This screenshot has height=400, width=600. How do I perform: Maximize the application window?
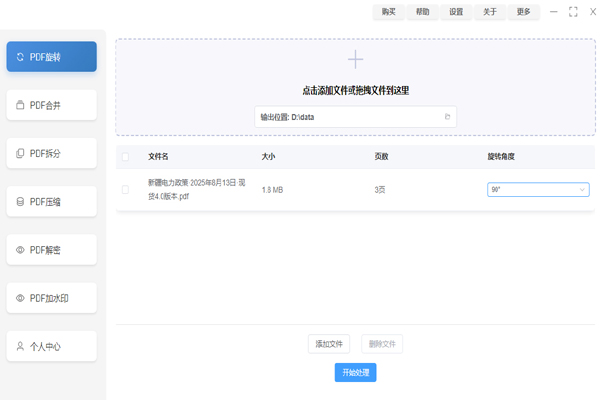tap(573, 12)
